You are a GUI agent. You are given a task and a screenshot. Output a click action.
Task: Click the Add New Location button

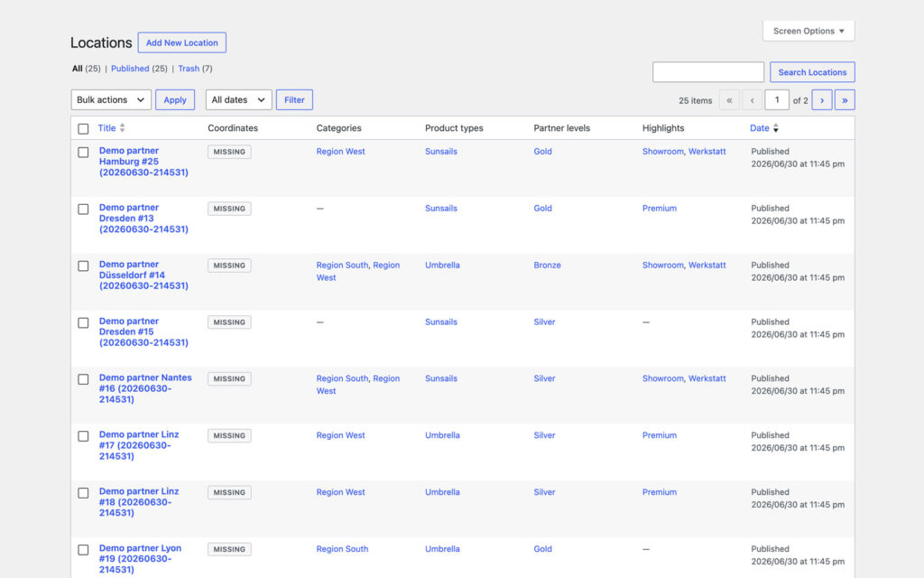coord(182,42)
